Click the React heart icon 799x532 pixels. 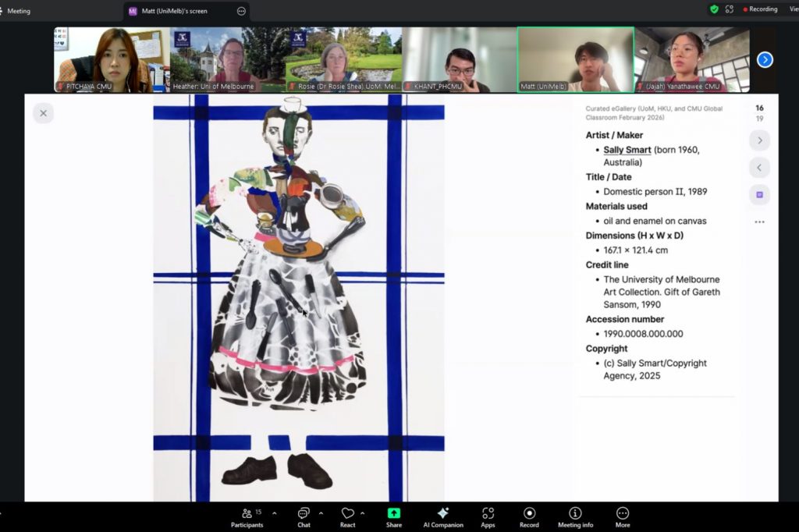(x=347, y=515)
